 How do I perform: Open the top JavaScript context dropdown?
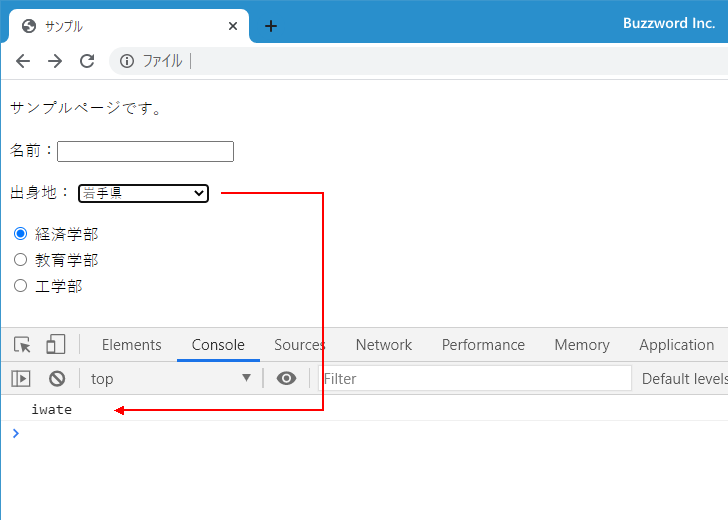coord(170,378)
